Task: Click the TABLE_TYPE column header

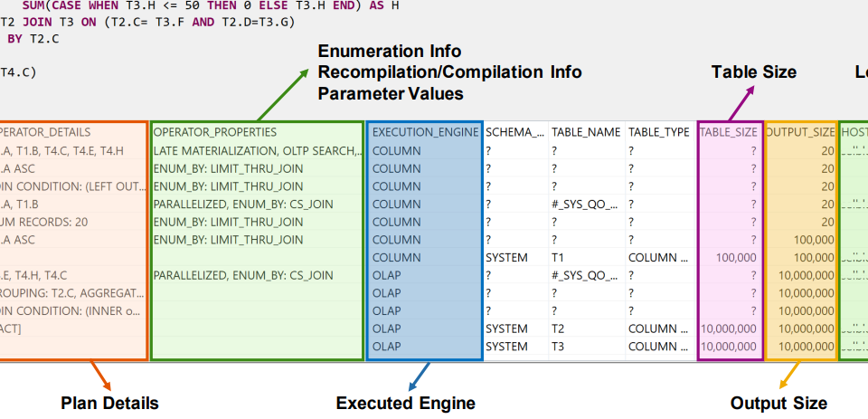Action: point(659,132)
